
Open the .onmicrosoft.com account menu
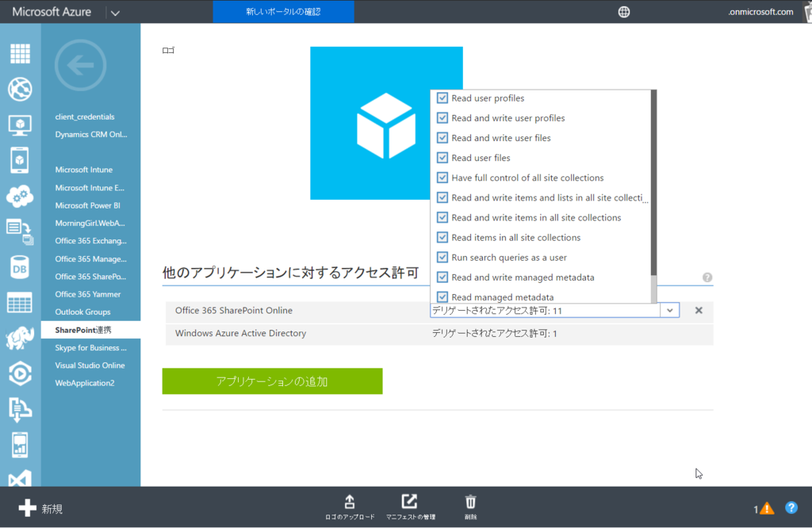tap(760, 11)
